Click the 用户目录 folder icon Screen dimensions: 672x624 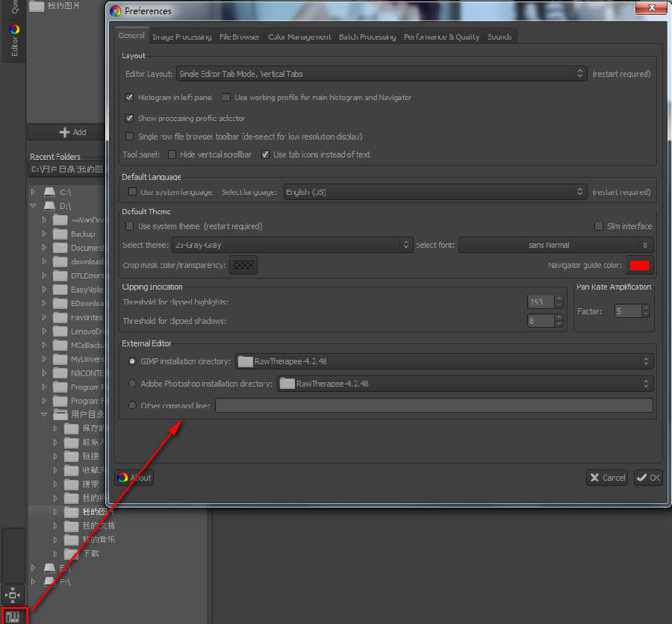(60, 414)
